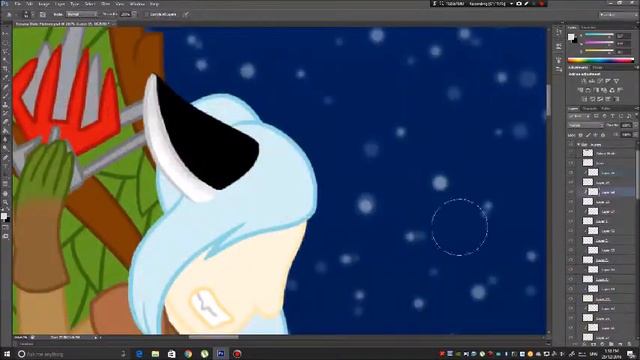Switch to the Swatches tab

(588, 28)
